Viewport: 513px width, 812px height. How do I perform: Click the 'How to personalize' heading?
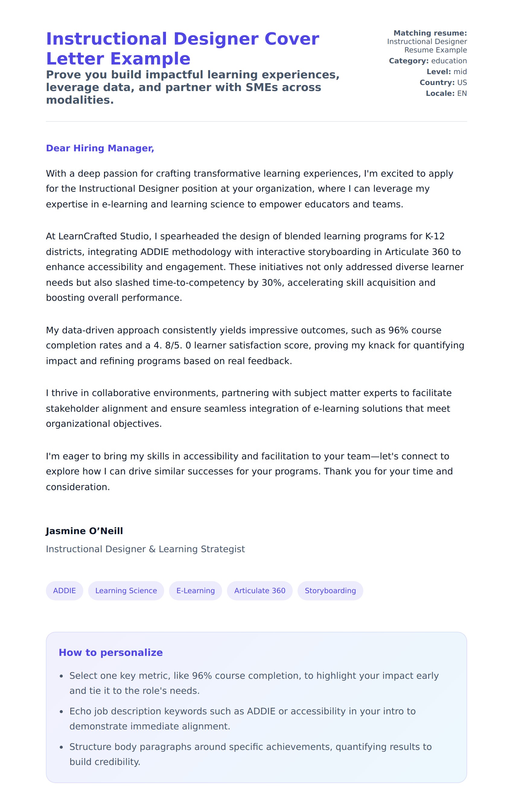click(111, 653)
